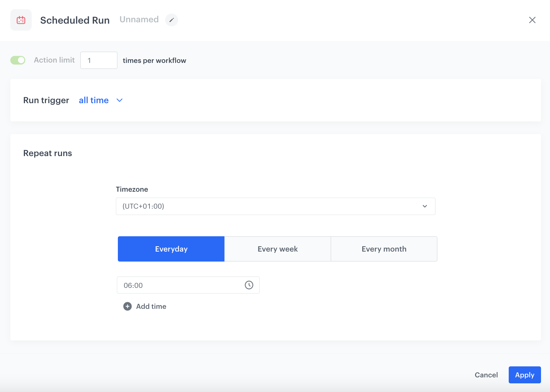Switch to the Every week tab

tap(277, 249)
